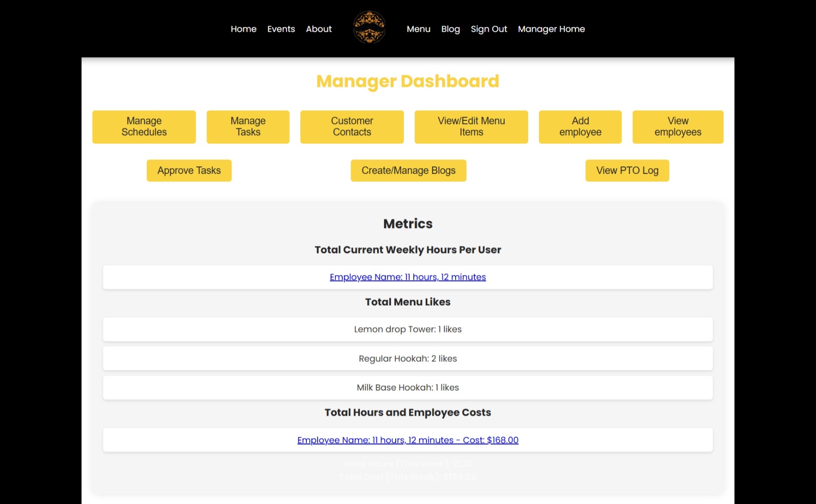816x504 pixels.
Task: Click the ornate logo in the header
Action: 369,28
